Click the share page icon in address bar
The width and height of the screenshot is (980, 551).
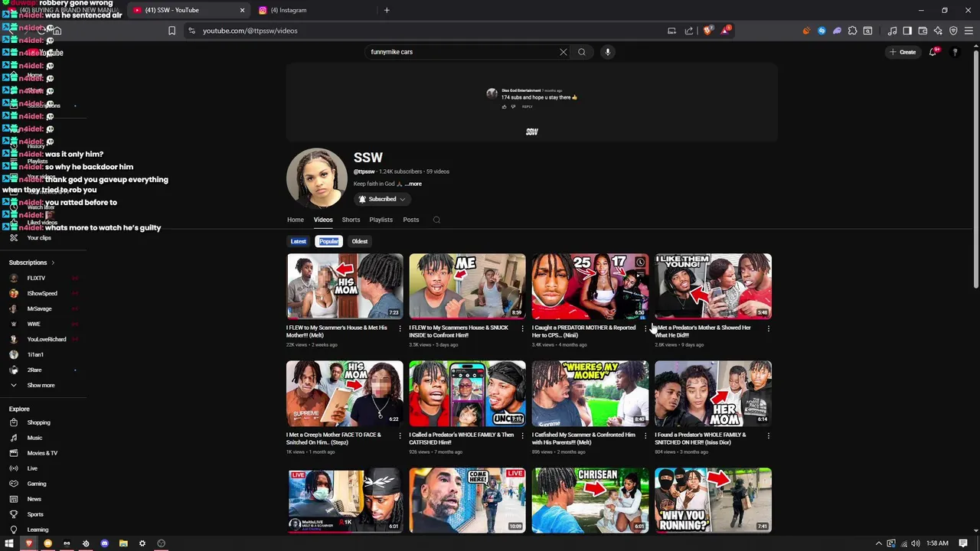tap(689, 31)
